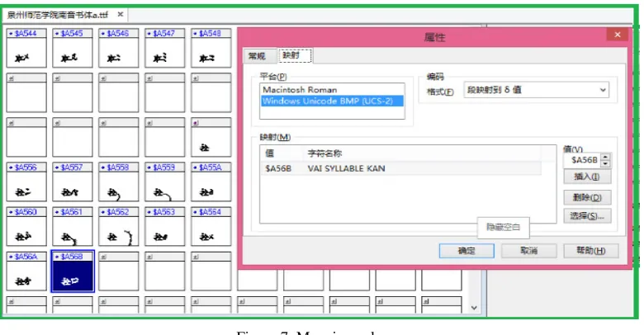The image size is (644, 335).
Task: Click the 删除 delete button
Action: (x=587, y=197)
